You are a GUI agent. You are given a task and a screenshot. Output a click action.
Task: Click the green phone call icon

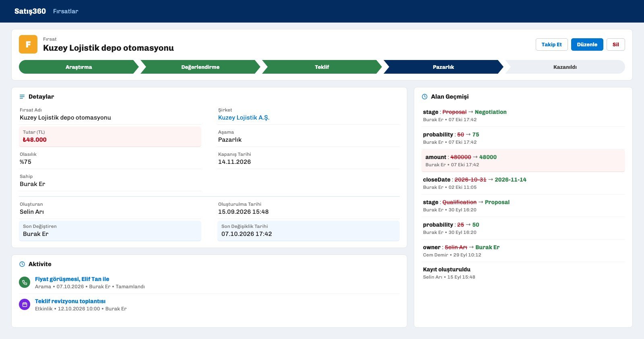click(x=25, y=282)
